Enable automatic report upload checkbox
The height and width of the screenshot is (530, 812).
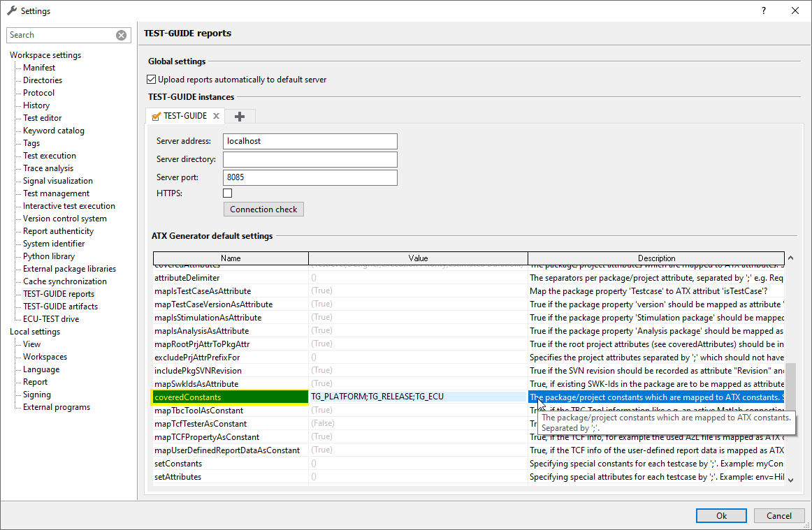click(x=152, y=80)
